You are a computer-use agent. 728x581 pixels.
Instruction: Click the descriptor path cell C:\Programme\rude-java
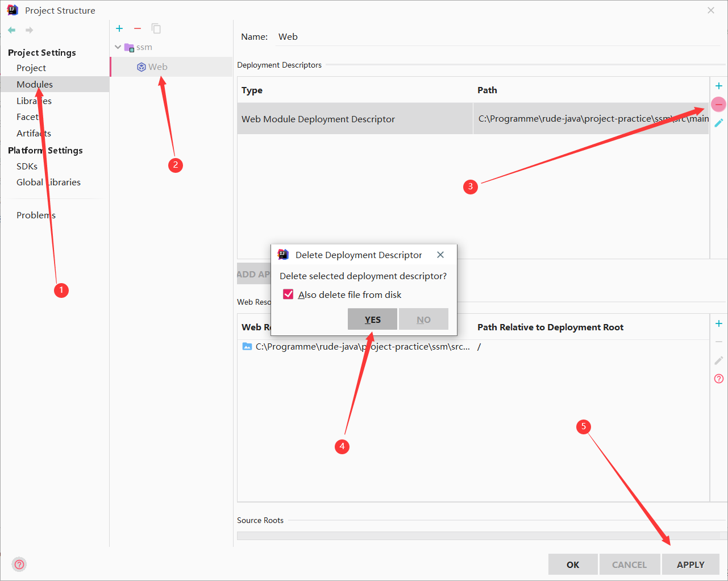(x=591, y=119)
